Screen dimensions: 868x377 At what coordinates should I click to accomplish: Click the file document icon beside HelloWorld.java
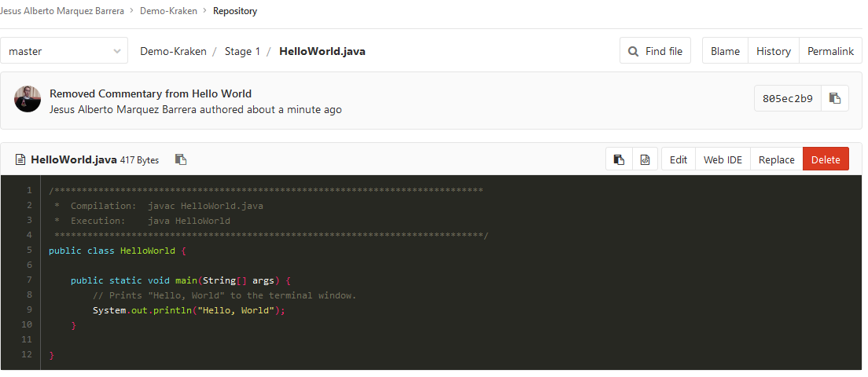[20, 159]
